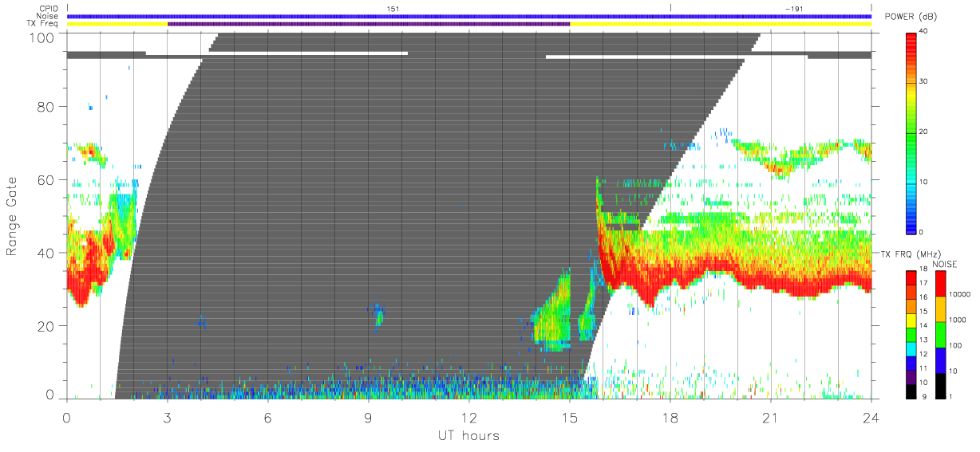This screenshot has width=980, height=452.
Task: Click the blue Noise strip above plot
Action: [469, 16]
